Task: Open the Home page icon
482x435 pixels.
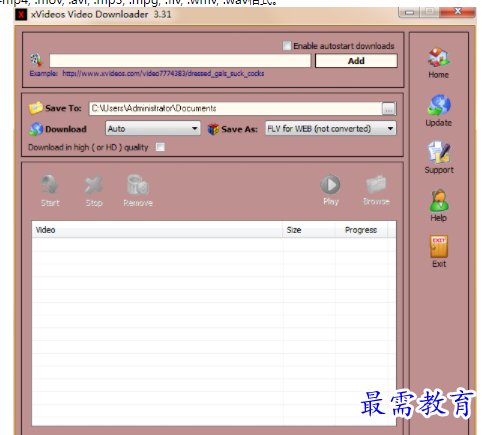Action: click(x=439, y=57)
